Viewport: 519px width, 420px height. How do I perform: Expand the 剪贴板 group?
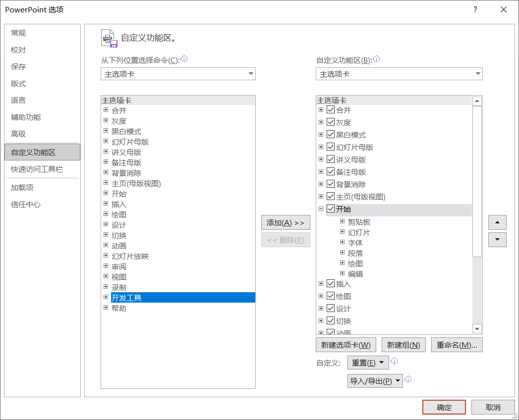[342, 221]
